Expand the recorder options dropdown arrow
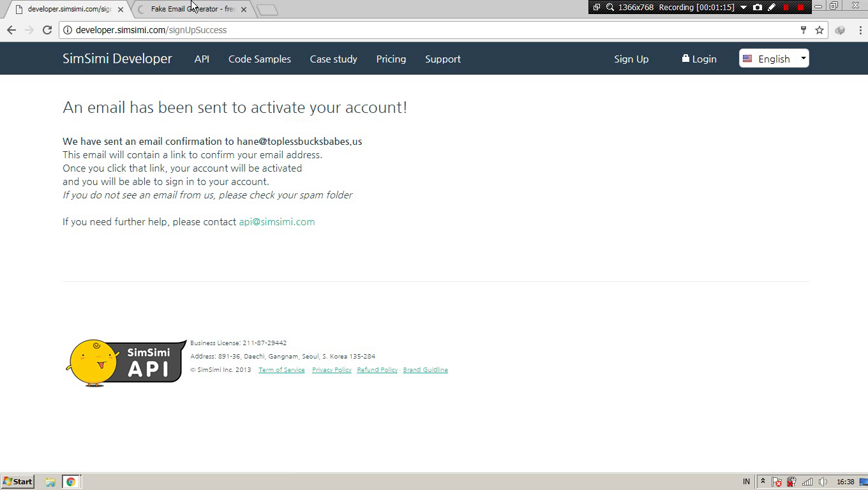 point(744,7)
